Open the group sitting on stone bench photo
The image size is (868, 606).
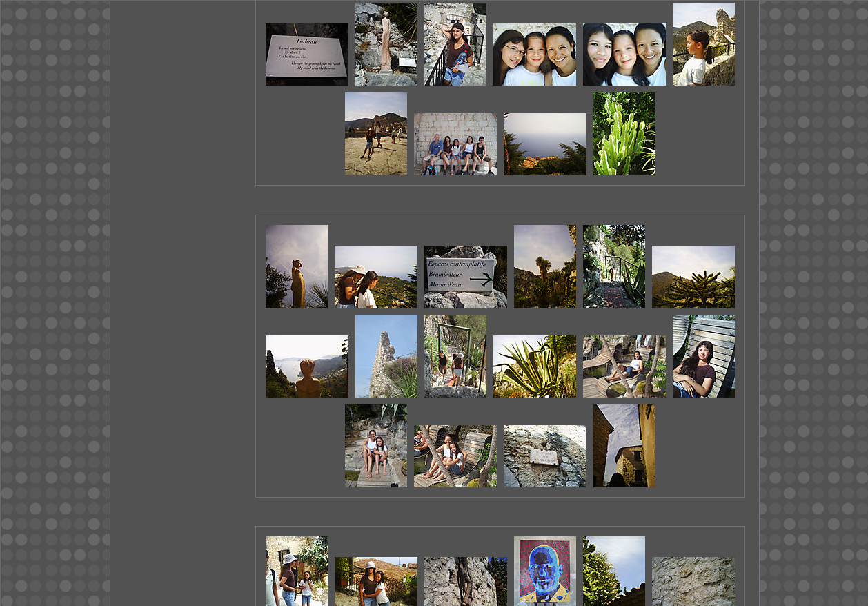click(455, 144)
